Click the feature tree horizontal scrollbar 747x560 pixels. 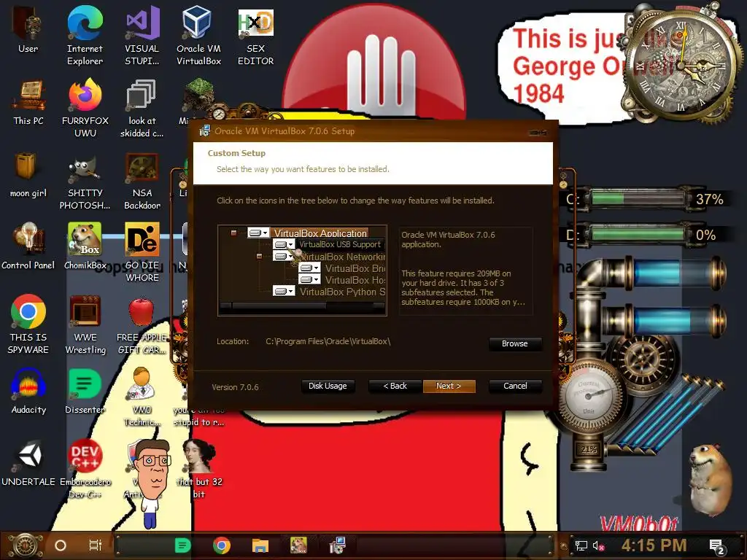[302, 307]
